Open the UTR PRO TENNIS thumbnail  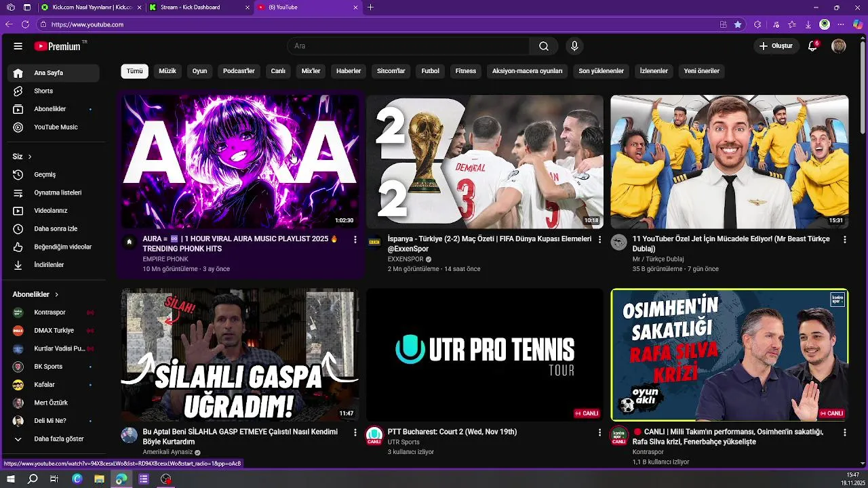(485, 354)
